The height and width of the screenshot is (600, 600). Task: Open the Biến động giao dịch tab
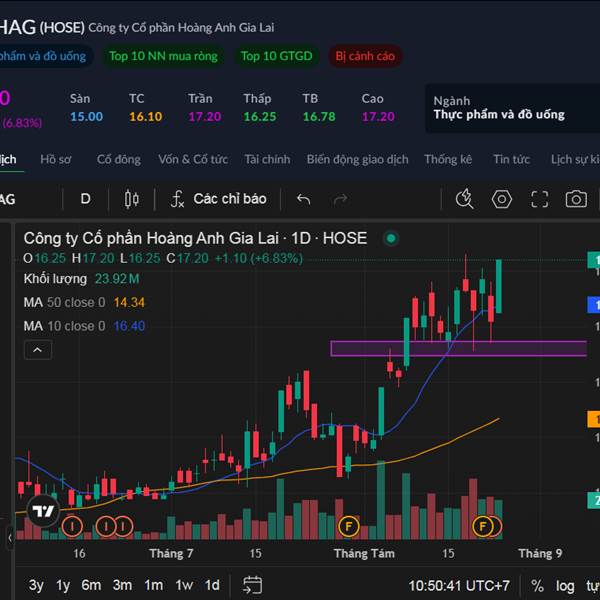(x=357, y=159)
